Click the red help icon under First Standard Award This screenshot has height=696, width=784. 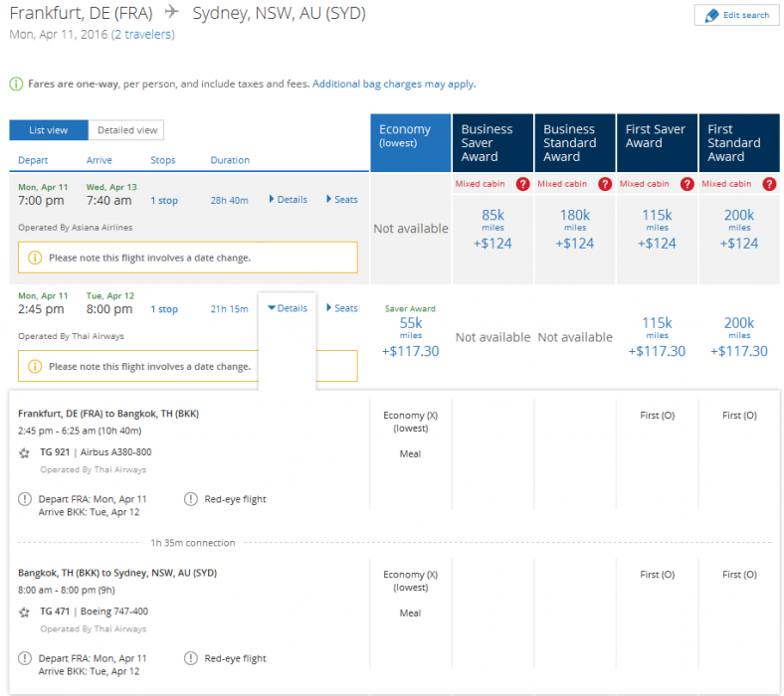point(769,184)
